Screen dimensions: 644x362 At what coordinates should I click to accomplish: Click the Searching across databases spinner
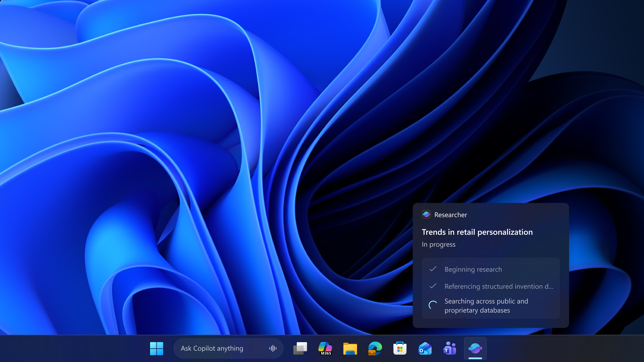tap(433, 305)
